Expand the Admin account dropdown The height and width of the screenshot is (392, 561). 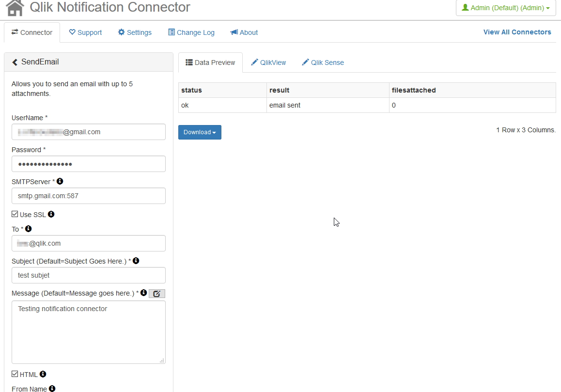(x=505, y=7)
